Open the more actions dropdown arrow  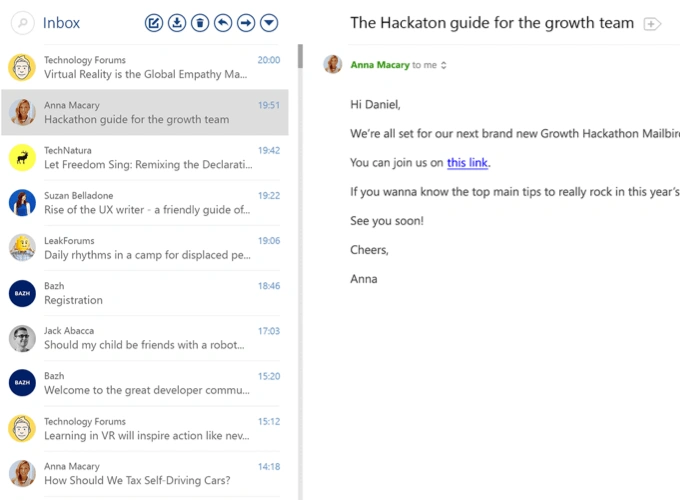point(269,23)
